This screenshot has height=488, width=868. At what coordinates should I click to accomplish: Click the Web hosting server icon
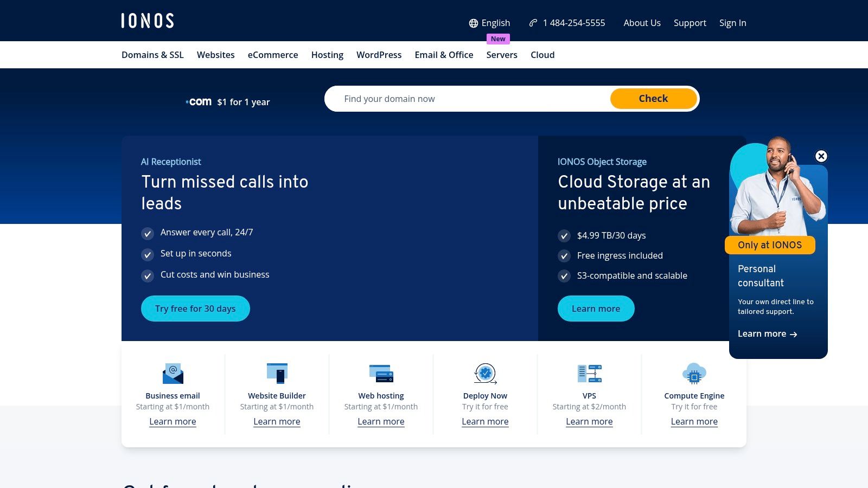pyautogui.click(x=381, y=374)
